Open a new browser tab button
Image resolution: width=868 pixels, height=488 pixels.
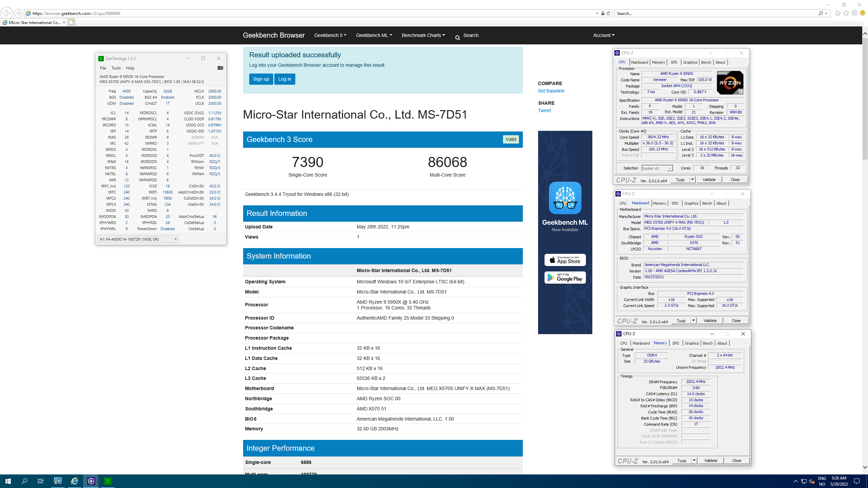tap(71, 22)
